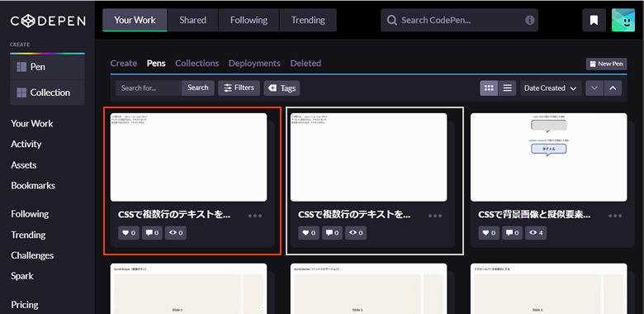Screen dimensions: 644x314
Task: Switch to grid view layout
Action: coord(489,88)
